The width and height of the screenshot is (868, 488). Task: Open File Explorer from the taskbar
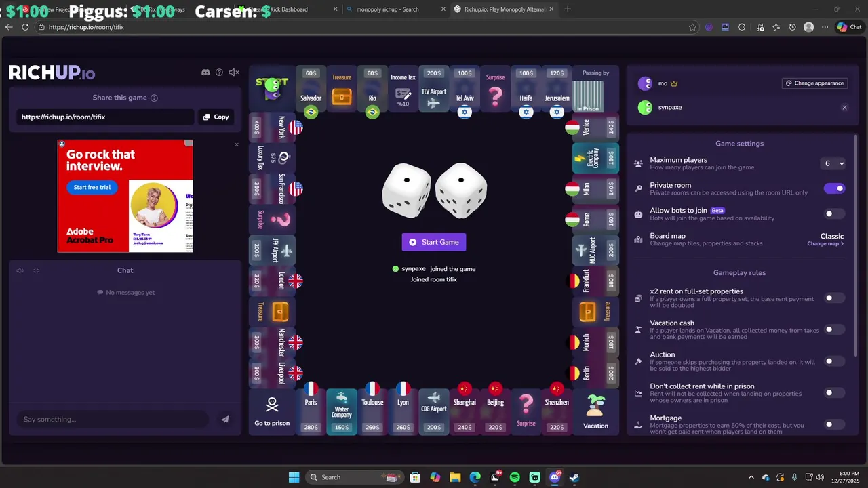tap(455, 477)
